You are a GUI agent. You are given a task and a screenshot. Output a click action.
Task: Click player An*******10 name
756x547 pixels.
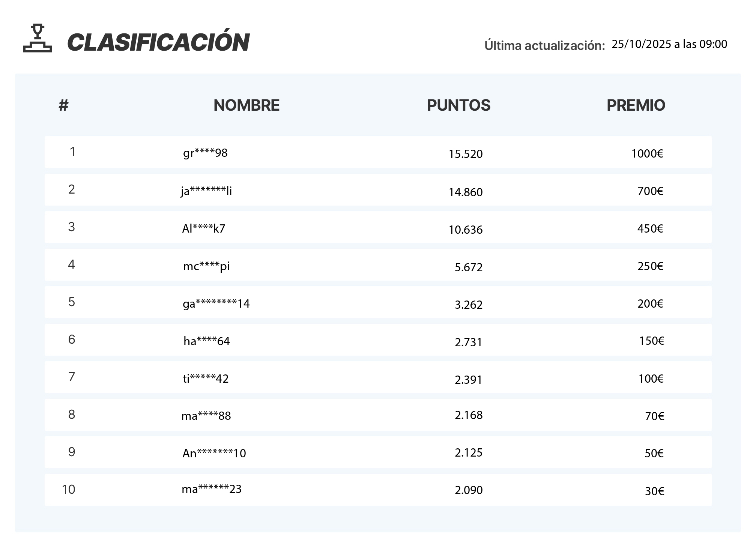point(214,453)
